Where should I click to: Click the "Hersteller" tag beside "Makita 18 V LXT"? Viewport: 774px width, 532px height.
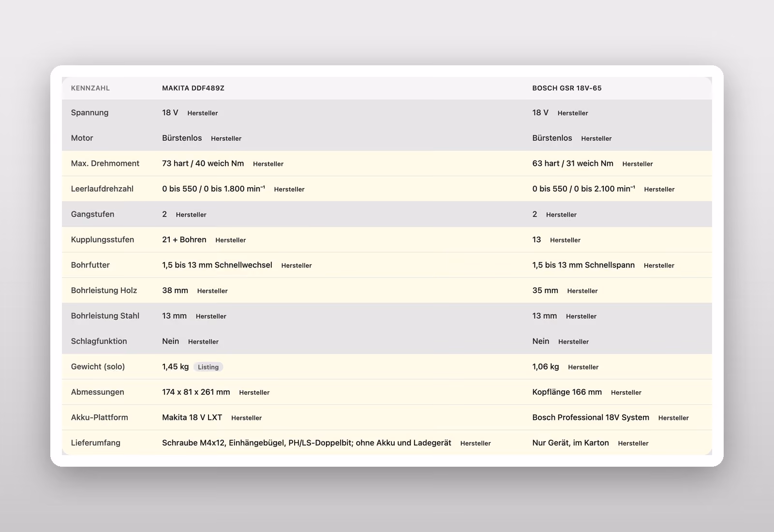246,418
